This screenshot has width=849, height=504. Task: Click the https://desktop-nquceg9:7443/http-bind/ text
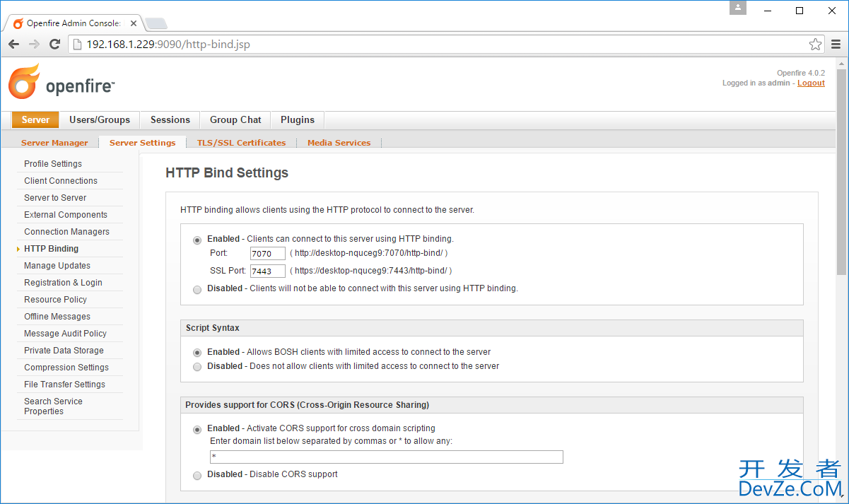tap(370, 271)
